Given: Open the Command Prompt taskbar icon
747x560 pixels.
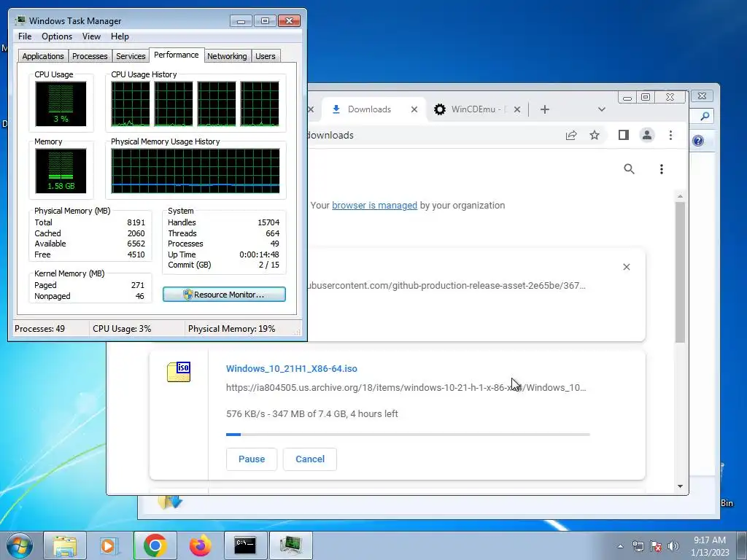Looking at the screenshot, I should click(x=245, y=545).
